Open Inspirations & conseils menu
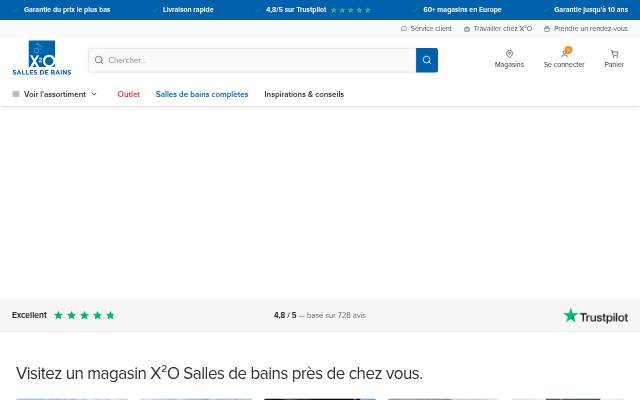The image size is (640, 400). tap(304, 94)
